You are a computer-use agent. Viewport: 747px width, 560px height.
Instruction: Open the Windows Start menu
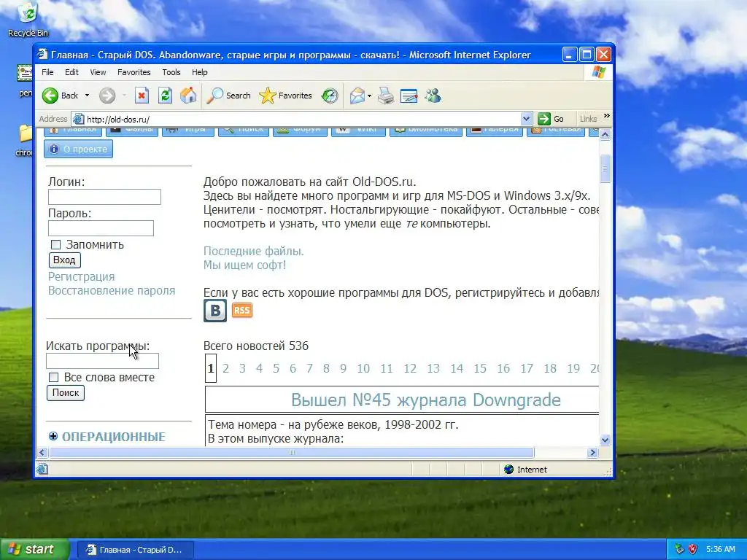35,550
